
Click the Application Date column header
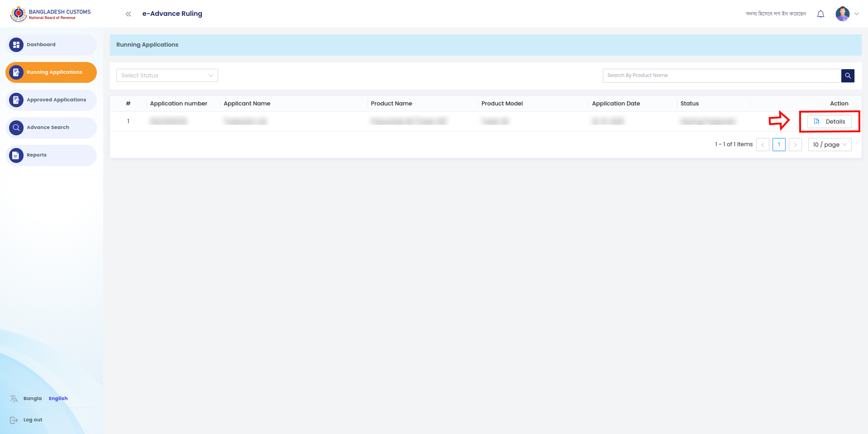[616, 104]
